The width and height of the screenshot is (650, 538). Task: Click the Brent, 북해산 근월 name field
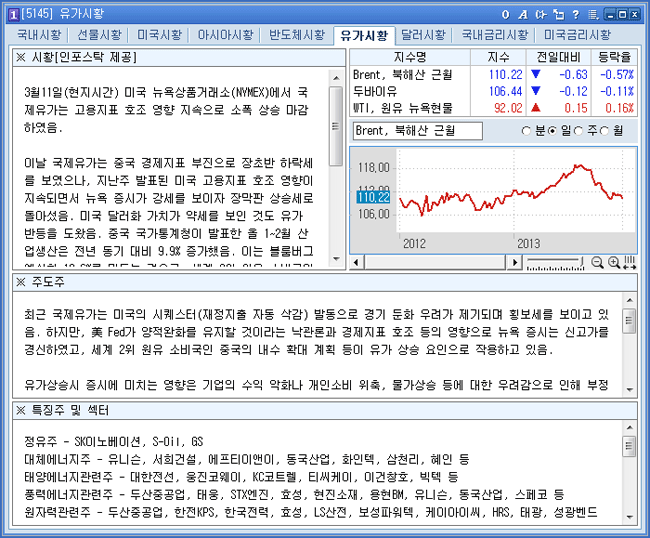[418, 131]
